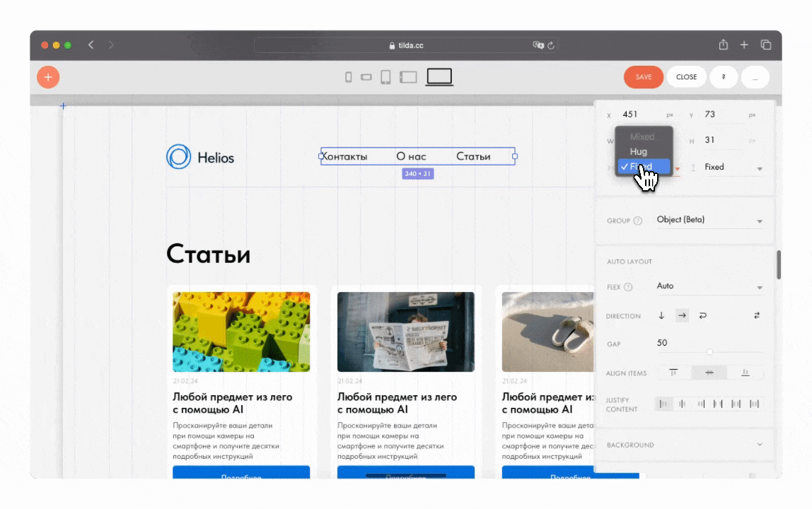
Task: Expand the BACKGROUND section
Action: pos(684,445)
